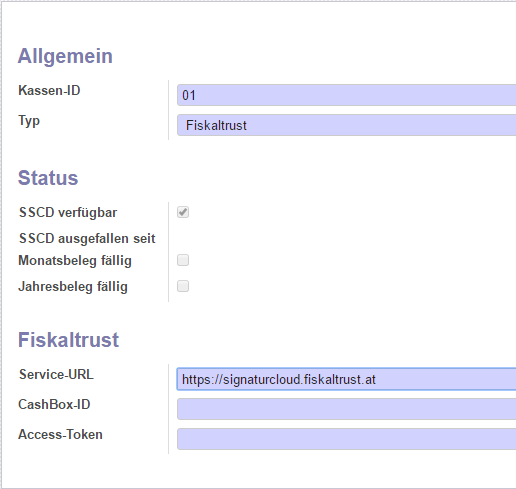Click the Service-URL label

pos(56,374)
